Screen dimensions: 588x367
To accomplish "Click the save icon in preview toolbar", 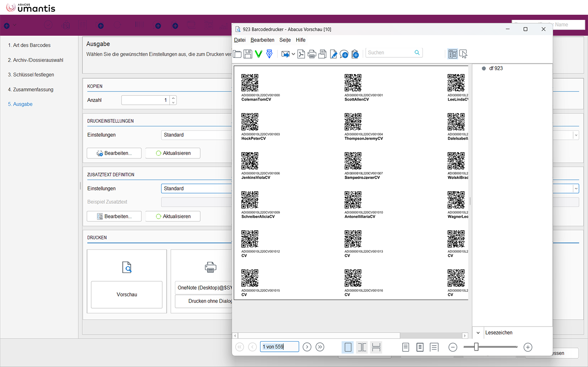I will click(248, 54).
